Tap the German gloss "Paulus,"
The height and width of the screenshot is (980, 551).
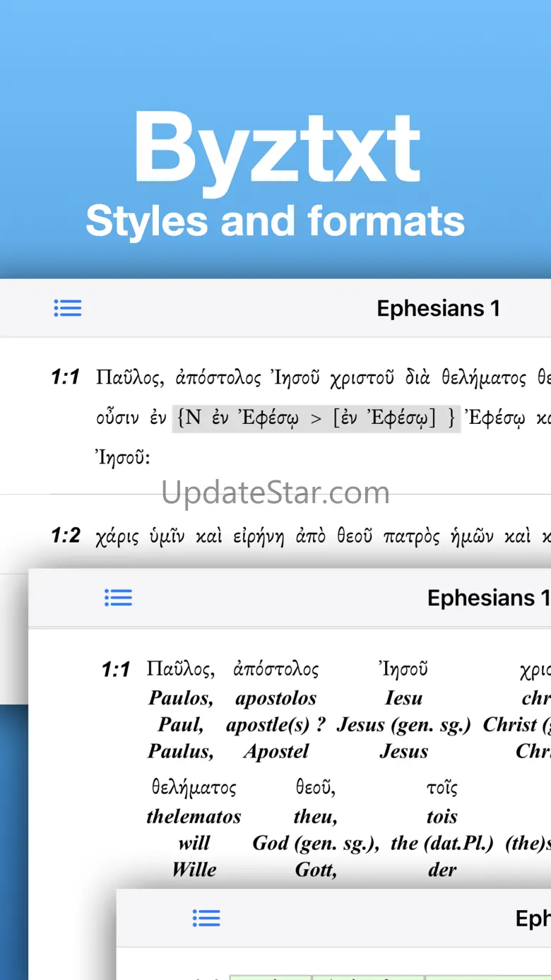point(181,751)
